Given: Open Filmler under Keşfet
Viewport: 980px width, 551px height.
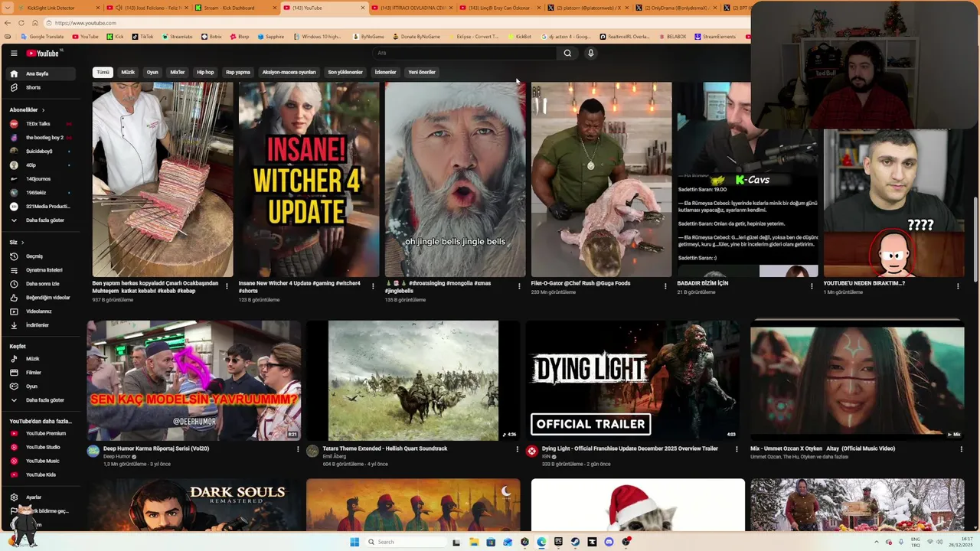Looking at the screenshot, I should [x=42, y=373].
